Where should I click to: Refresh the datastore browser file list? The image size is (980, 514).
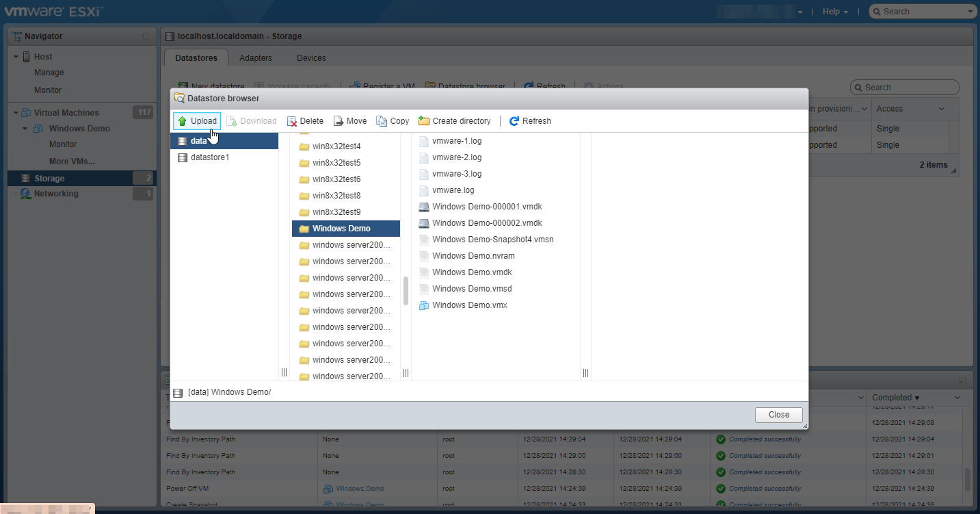530,121
